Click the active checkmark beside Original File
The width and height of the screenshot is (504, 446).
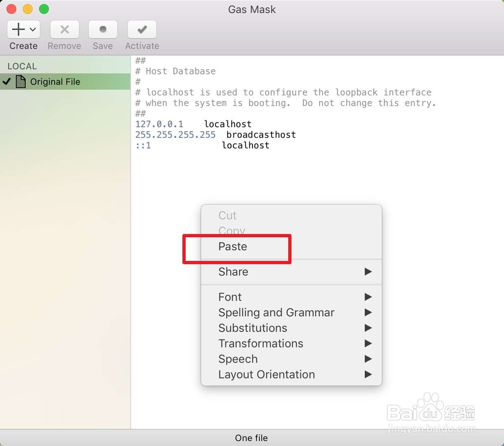coord(7,82)
